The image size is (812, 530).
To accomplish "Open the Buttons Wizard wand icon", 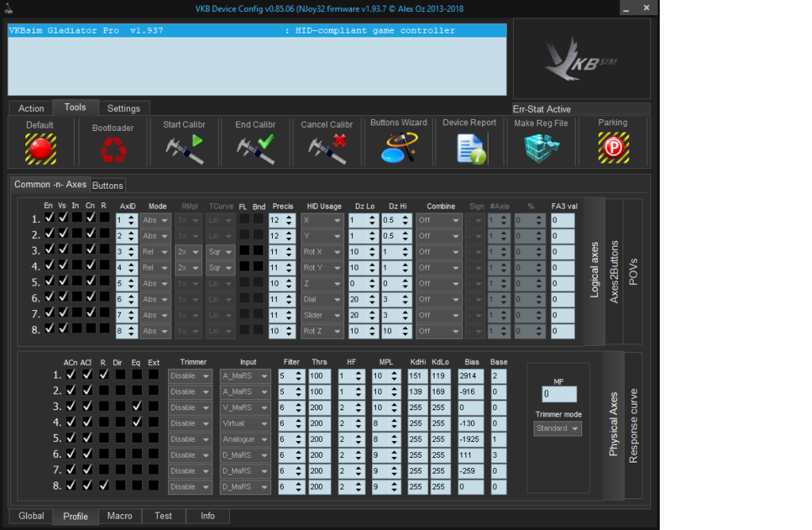I will point(399,148).
